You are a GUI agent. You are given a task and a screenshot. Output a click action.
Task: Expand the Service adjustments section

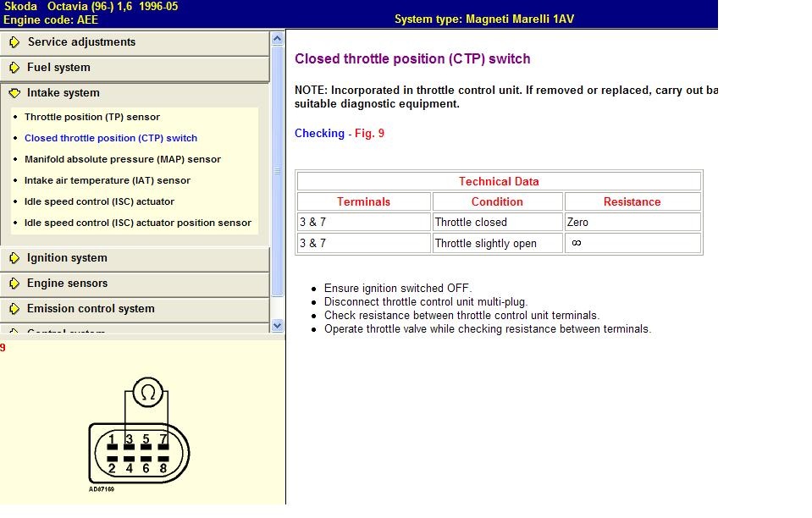[x=135, y=42]
